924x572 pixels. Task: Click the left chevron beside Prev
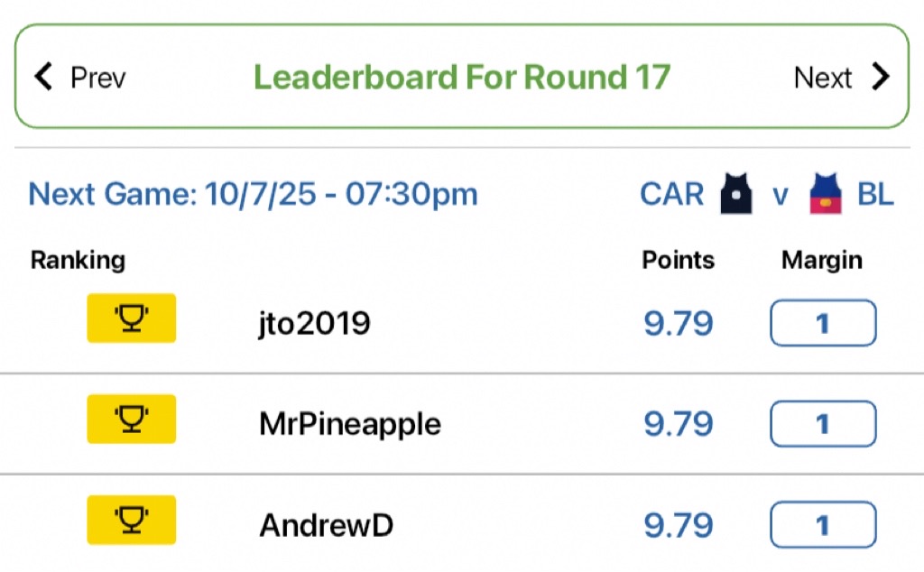43,77
